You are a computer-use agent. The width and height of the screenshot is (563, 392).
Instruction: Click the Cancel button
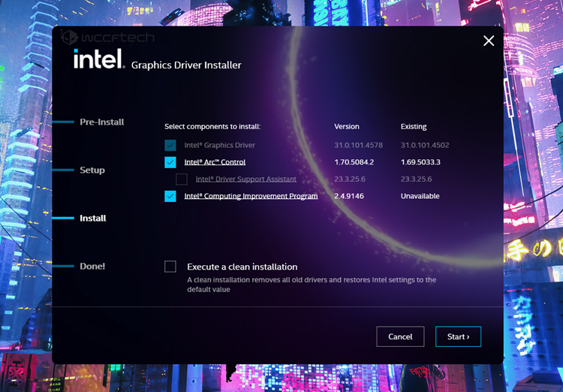click(x=400, y=336)
